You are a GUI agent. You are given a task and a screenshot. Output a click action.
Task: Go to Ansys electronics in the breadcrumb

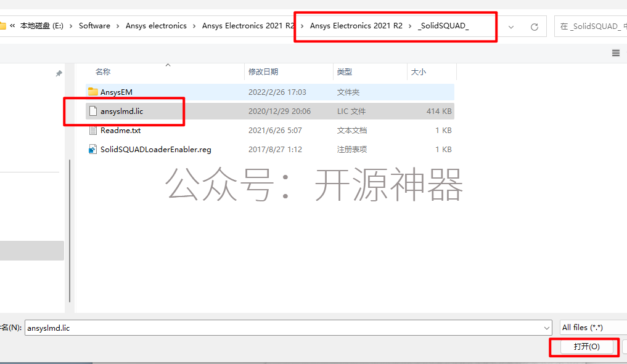pos(156,26)
